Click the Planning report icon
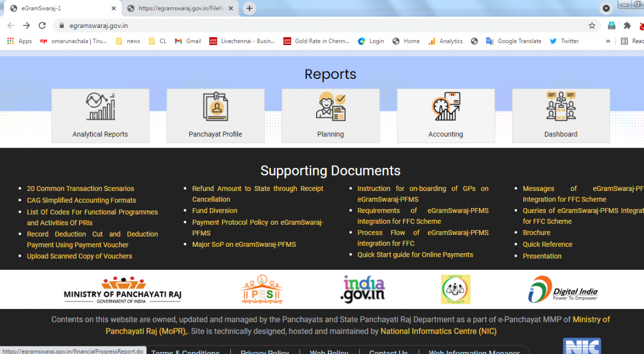 331,107
